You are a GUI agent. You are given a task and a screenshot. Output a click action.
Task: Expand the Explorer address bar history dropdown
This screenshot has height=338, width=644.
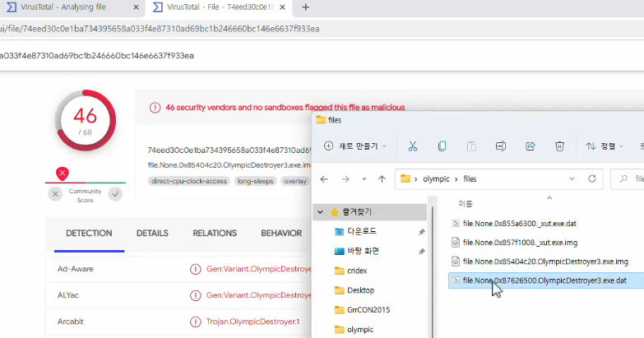pyautogui.click(x=572, y=179)
